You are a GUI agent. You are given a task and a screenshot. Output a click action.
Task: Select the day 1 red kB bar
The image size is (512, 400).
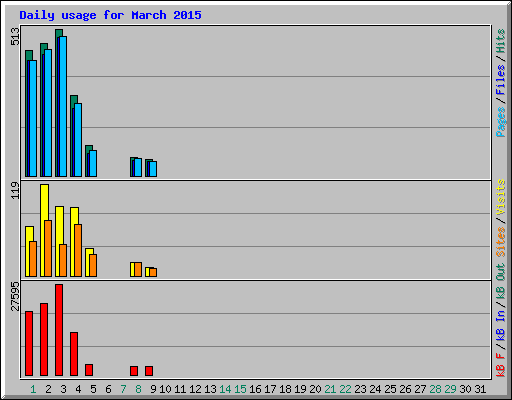(29, 344)
